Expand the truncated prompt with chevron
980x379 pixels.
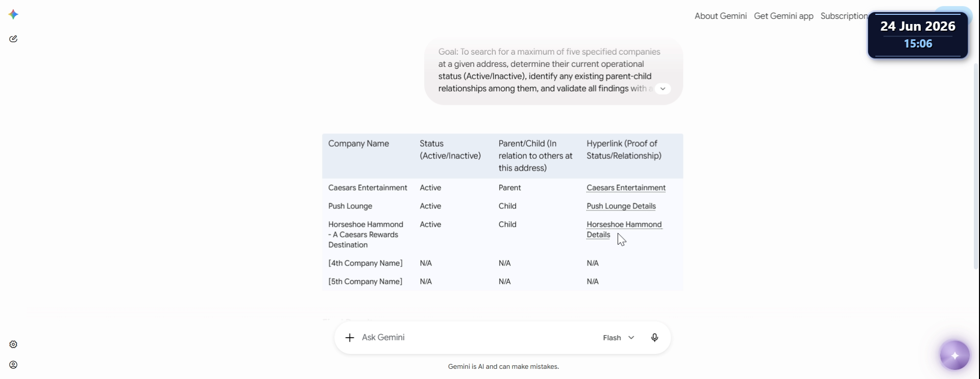point(663,89)
